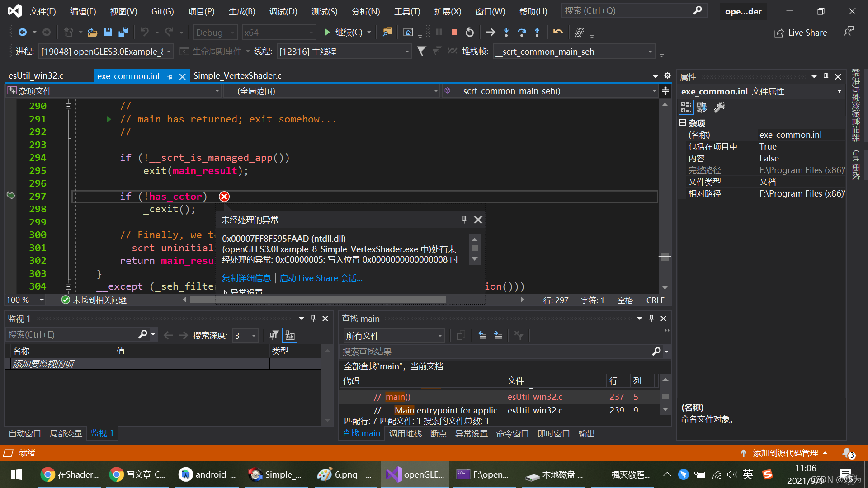Click the Save file icon
Viewport: 868px width, 488px height.
108,32
